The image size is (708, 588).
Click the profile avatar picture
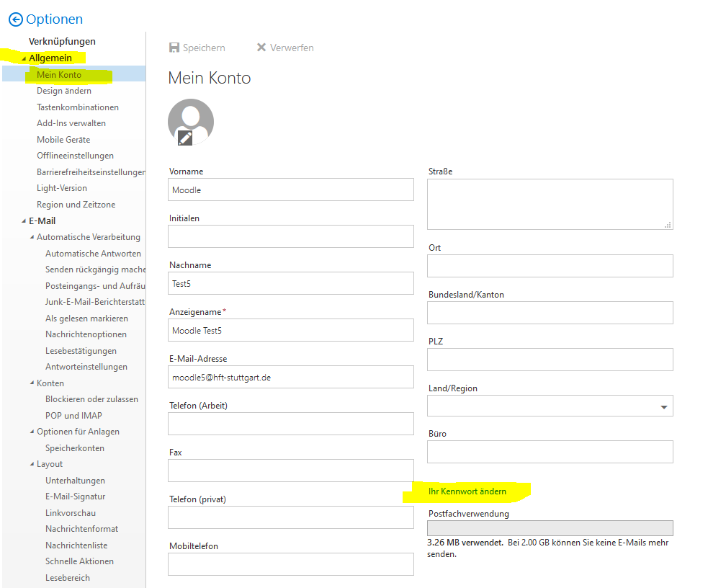pos(191,118)
